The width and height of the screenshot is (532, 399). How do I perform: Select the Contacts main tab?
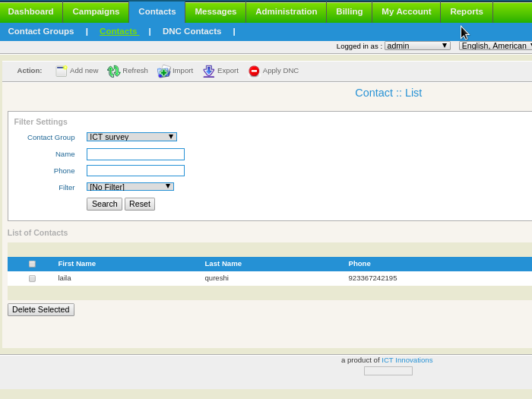tap(157, 11)
